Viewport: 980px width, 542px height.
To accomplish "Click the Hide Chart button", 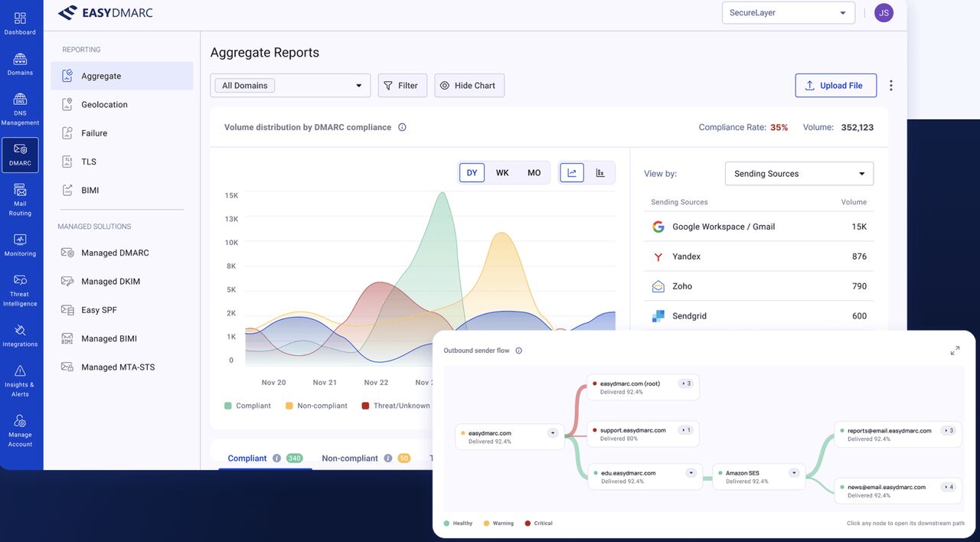I will click(469, 86).
